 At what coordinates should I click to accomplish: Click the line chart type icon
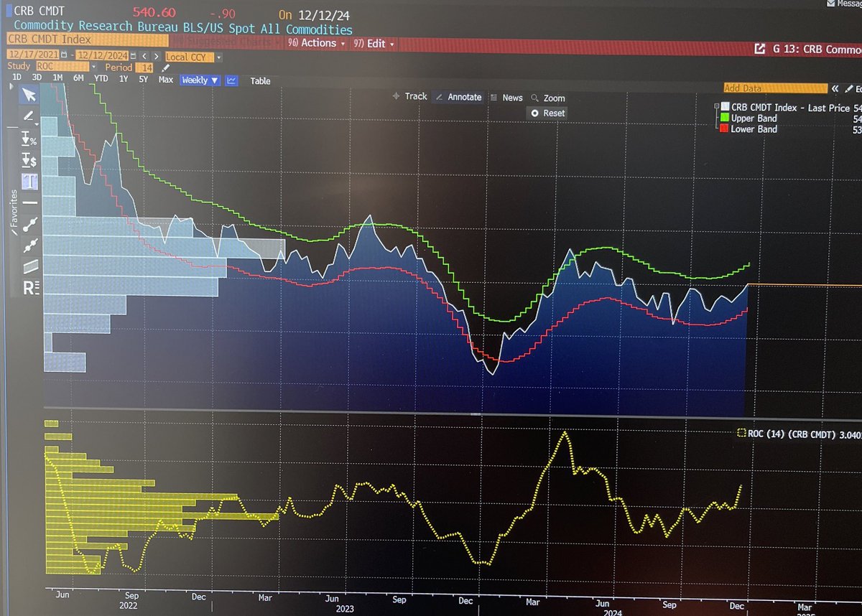click(231, 80)
